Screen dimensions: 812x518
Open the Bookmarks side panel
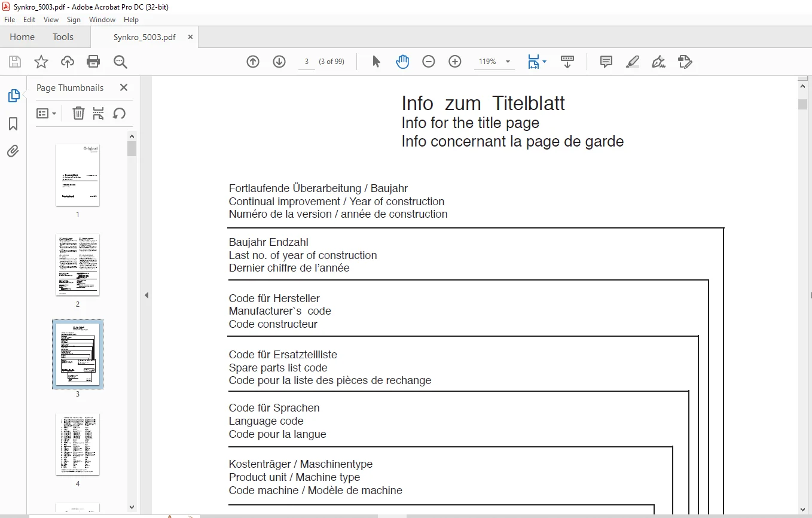tap(13, 124)
